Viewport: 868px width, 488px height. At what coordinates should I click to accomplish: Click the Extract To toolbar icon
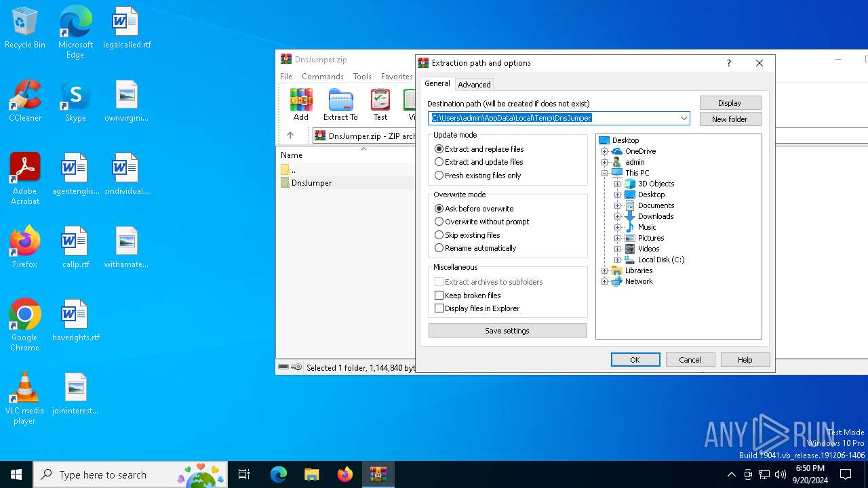tap(340, 105)
